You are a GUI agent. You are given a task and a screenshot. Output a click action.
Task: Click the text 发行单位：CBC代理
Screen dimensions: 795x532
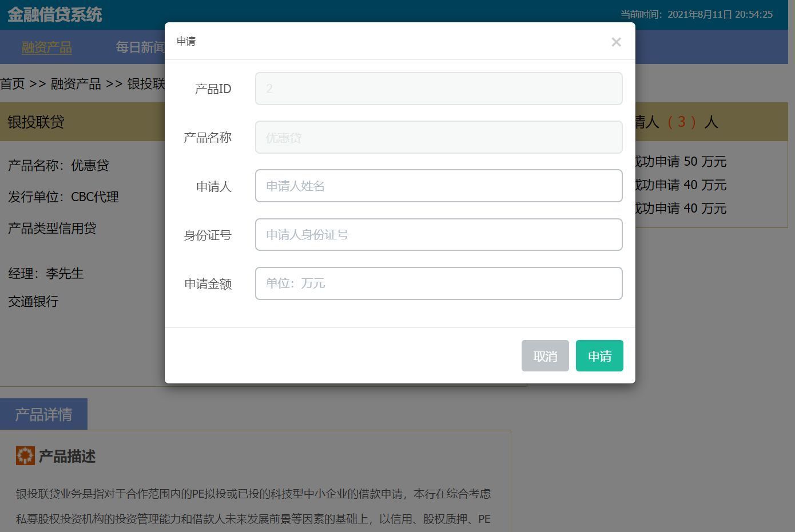pyautogui.click(x=63, y=197)
